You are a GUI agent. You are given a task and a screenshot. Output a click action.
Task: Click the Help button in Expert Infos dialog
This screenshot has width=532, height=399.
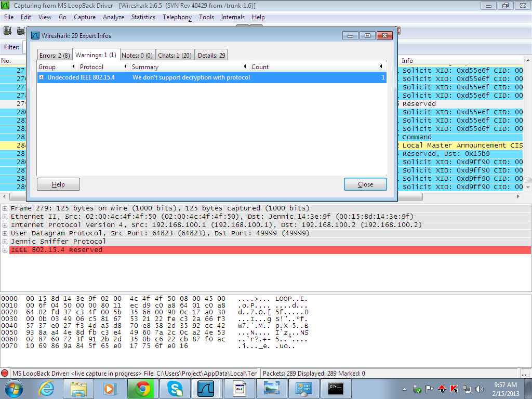[58, 184]
